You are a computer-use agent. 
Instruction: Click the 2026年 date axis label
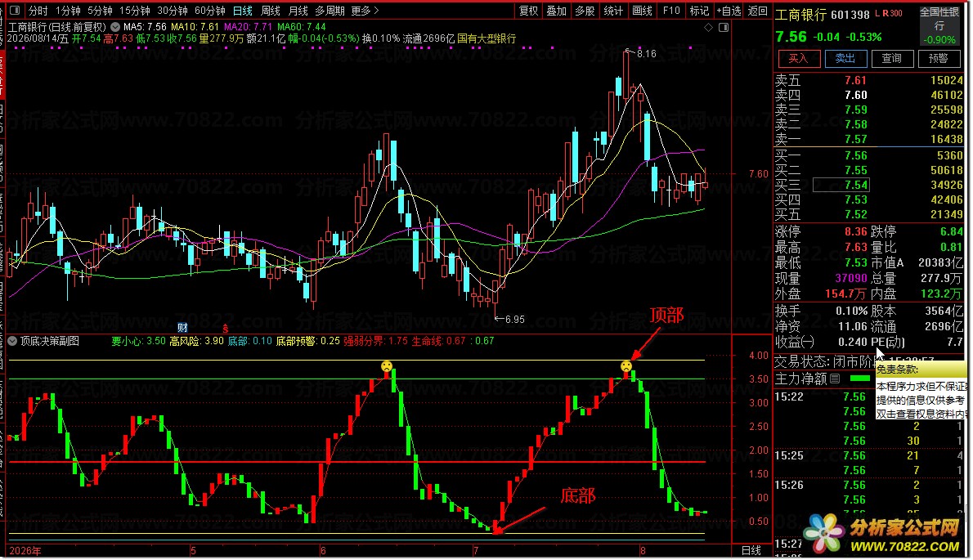(25, 551)
